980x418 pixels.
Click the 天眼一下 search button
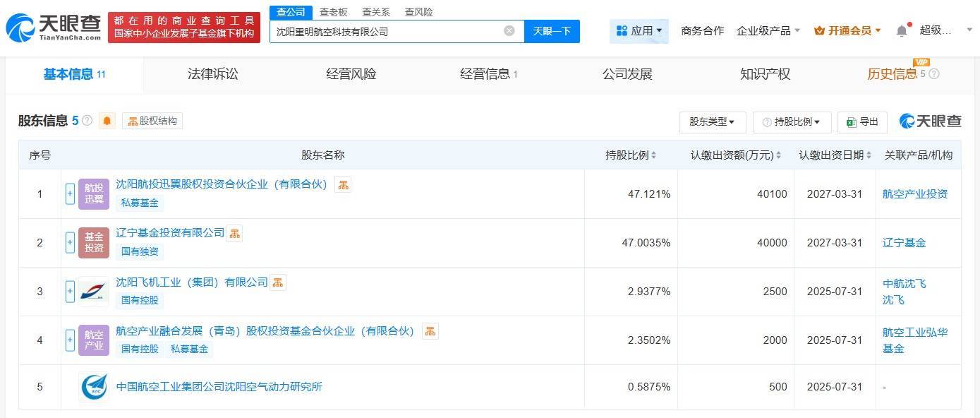(x=552, y=31)
